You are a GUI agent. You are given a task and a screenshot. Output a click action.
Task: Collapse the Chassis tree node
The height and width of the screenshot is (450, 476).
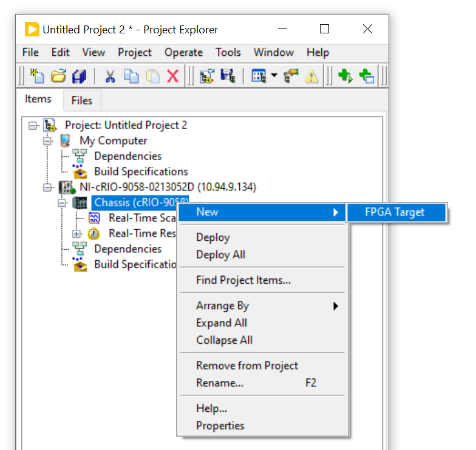click(x=62, y=203)
